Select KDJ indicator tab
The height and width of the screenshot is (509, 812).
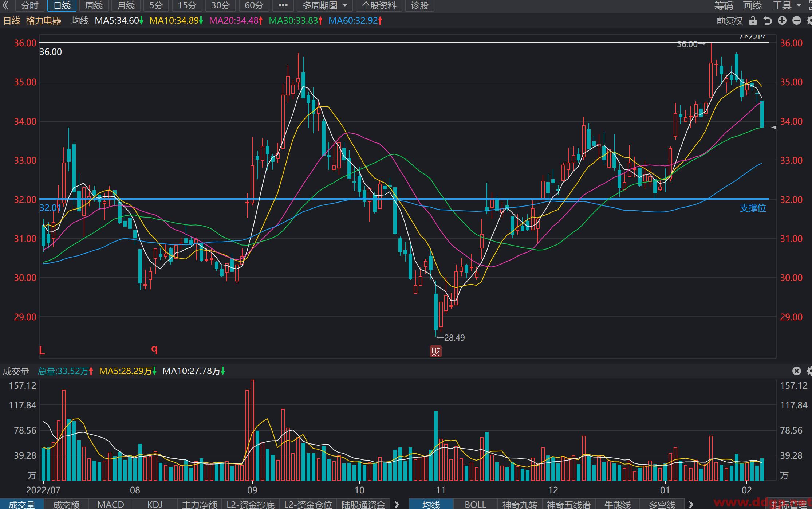pyautogui.click(x=155, y=504)
